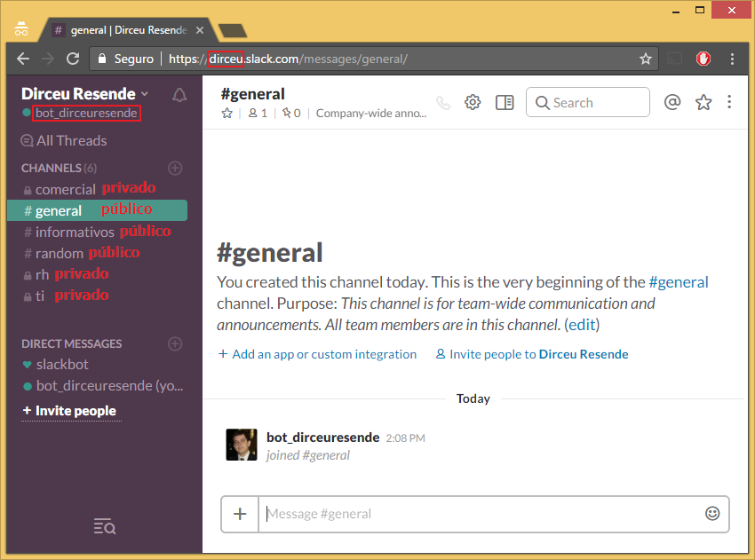
Task: Expand Dirceu Resende team menu
Action: point(84,94)
